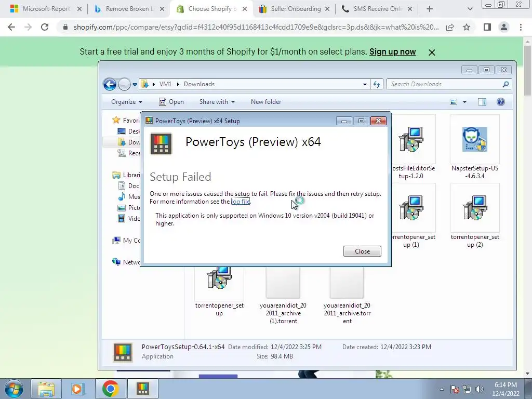
Task: Select youareanidiot_2011_archive.torrent file
Action: 347,296
